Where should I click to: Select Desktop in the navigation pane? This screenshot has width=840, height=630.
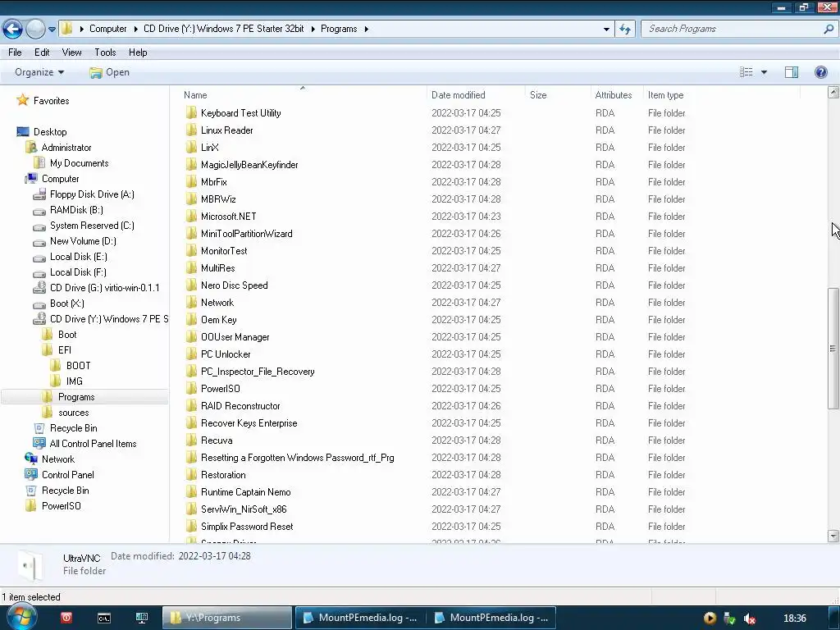[x=50, y=132]
